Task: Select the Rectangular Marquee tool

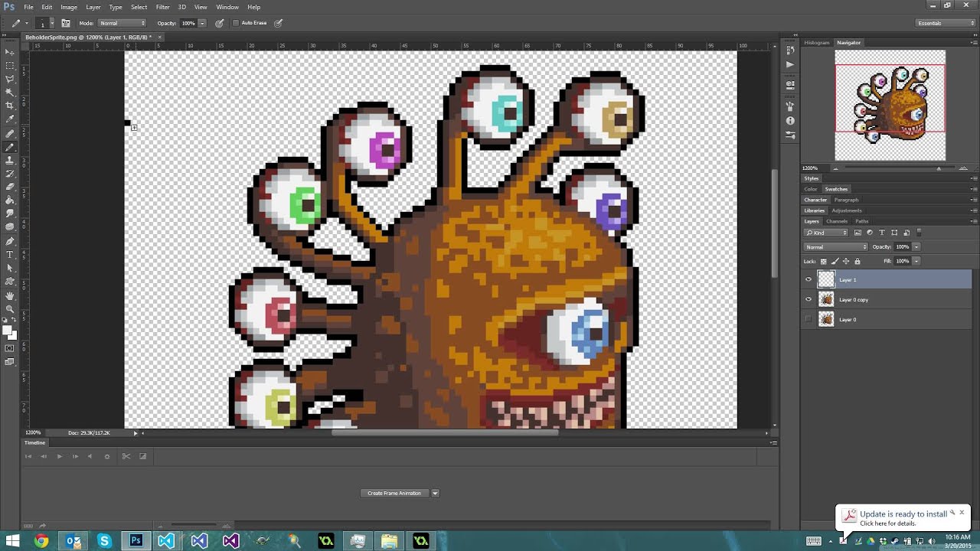Action: pos(9,65)
